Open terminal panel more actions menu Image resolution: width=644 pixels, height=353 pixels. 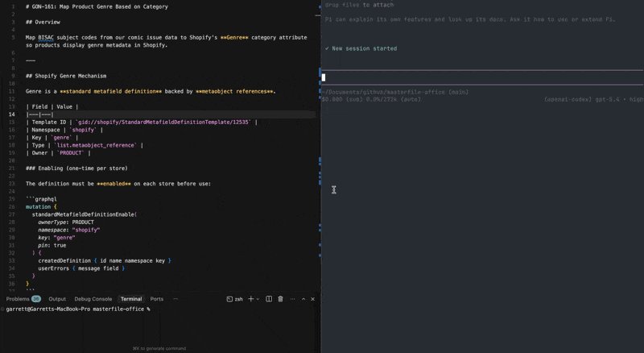pos(292,299)
